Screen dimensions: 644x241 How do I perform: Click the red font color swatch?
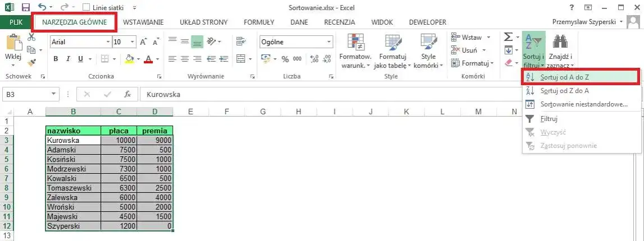(x=148, y=59)
